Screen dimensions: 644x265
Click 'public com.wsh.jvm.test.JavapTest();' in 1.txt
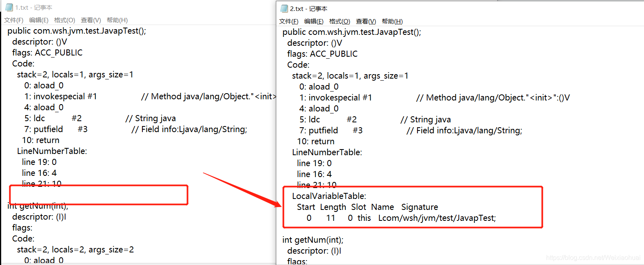point(77,31)
